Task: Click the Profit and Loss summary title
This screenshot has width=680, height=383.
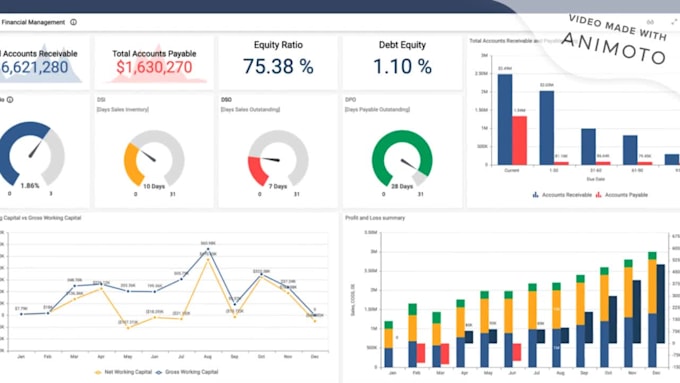Action: tap(375, 218)
